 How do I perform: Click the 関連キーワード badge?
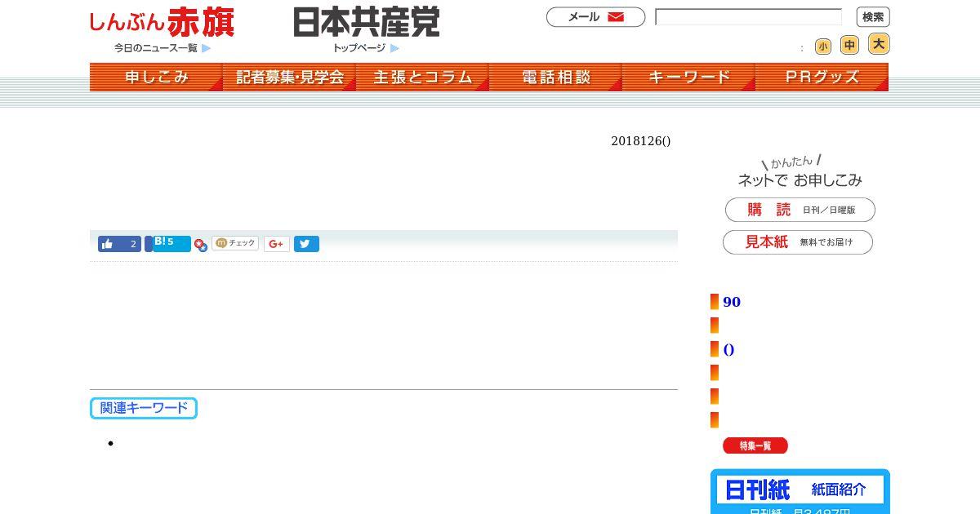pos(144,408)
